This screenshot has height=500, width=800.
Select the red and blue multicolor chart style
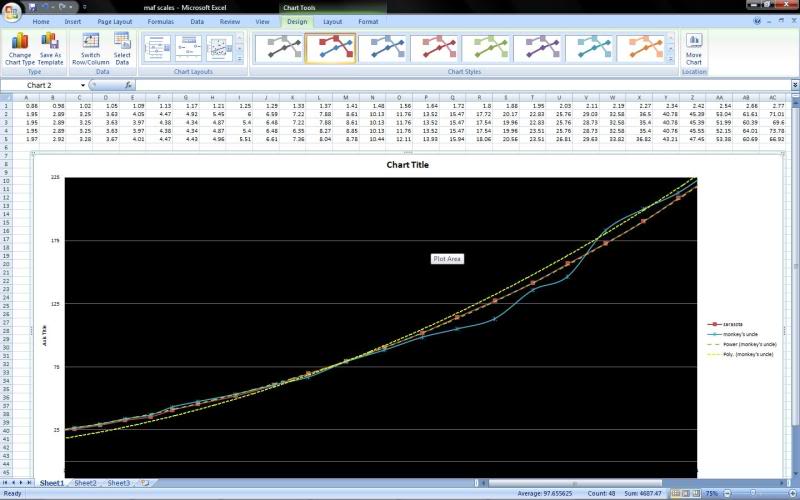point(330,48)
